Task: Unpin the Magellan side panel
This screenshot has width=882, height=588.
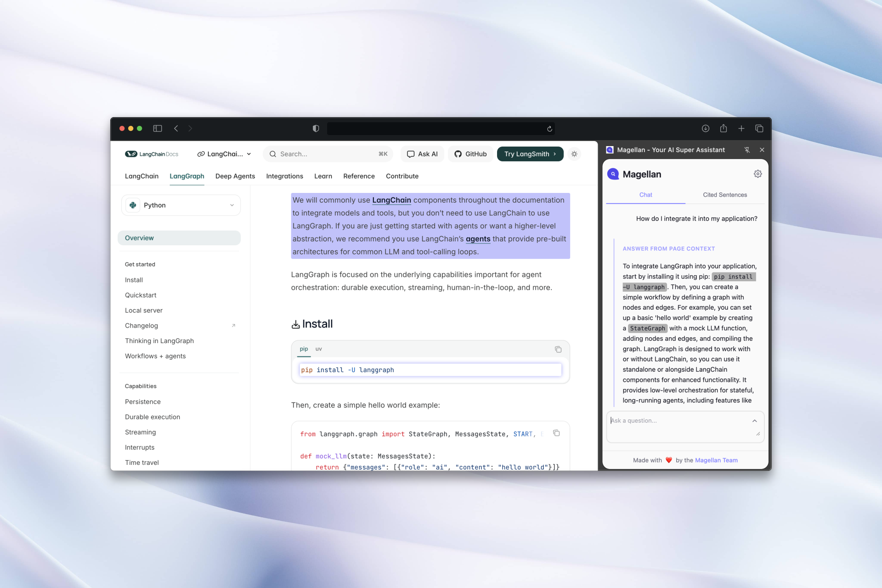Action: (747, 150)
